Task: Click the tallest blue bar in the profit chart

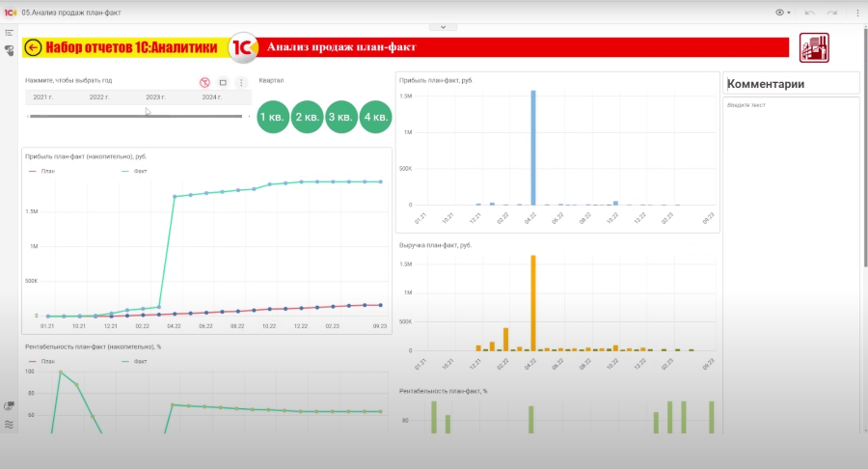Action: pos(533,148)
